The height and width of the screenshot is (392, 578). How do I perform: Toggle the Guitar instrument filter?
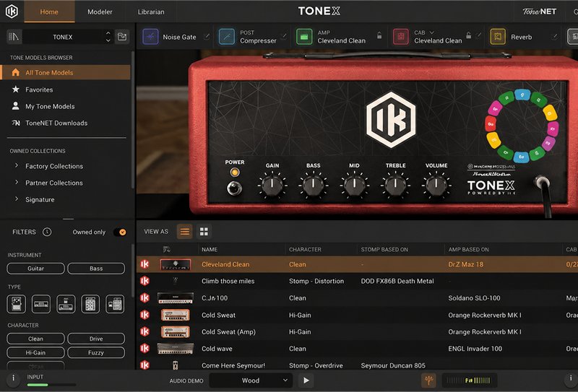click(x=35, y=269)
